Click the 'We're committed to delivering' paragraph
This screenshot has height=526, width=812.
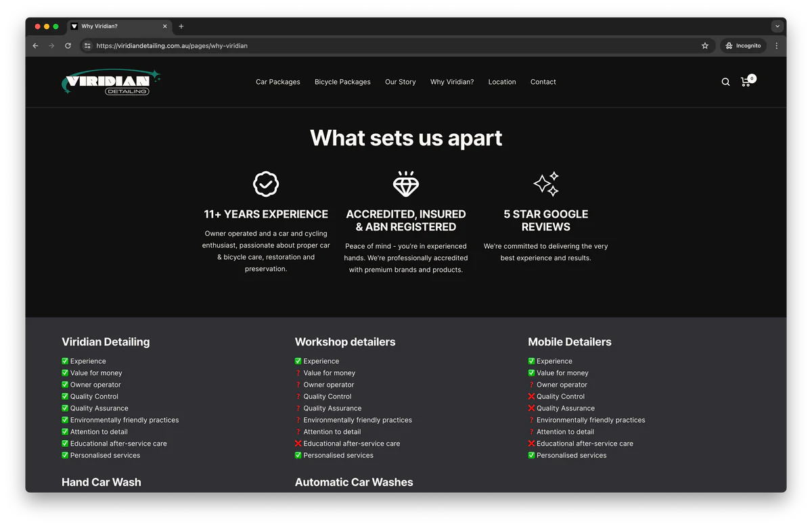point(546,252)
